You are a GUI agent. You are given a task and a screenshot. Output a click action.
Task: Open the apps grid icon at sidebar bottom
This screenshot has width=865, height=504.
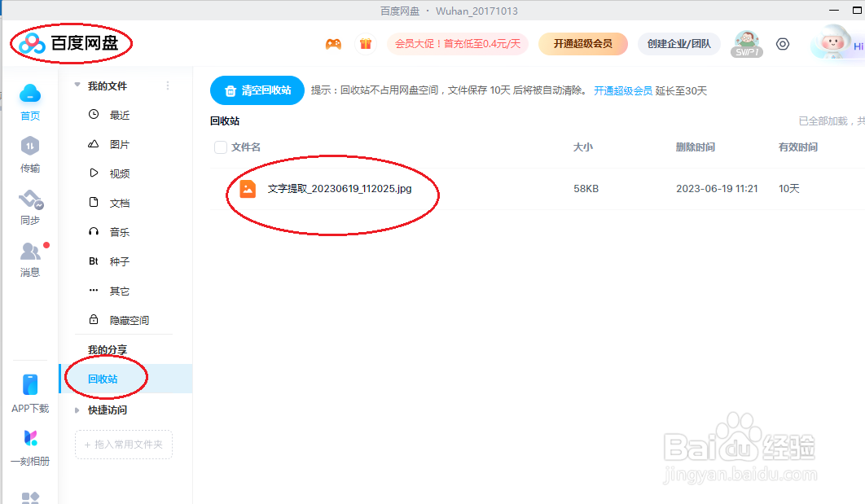[30, 498]
